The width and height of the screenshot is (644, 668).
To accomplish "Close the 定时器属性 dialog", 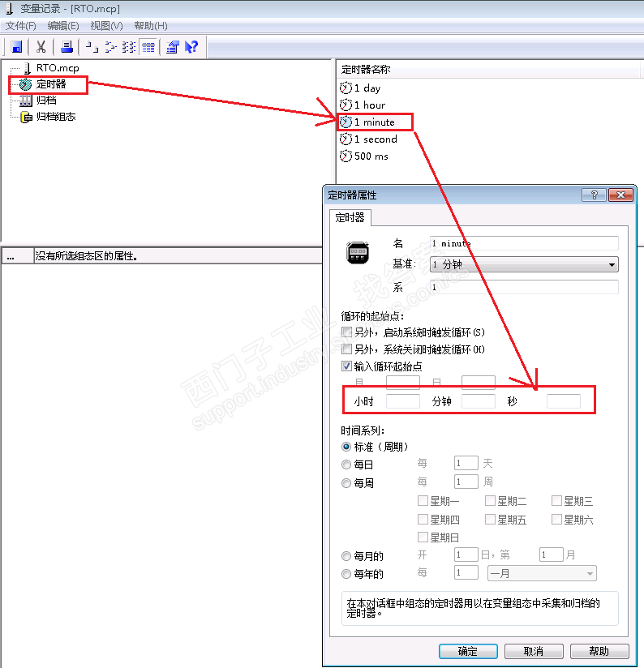I will [x=620, y=195].
